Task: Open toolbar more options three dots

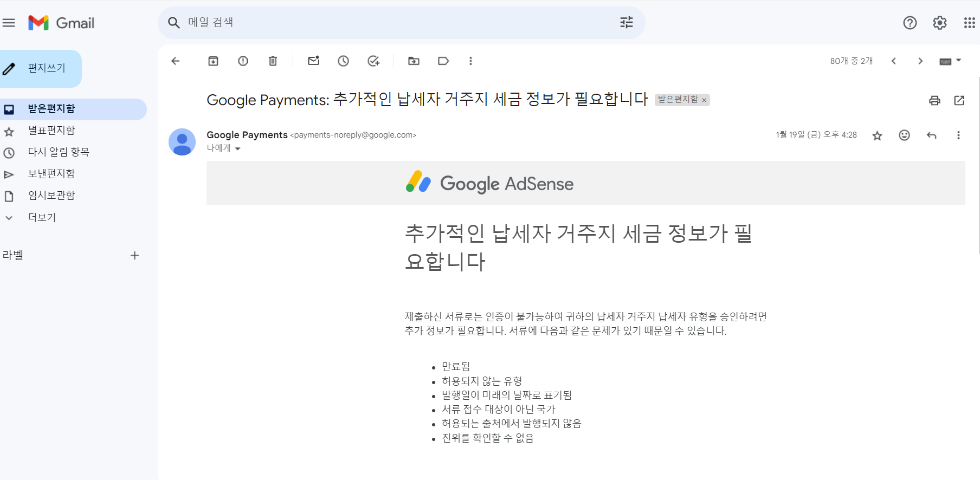Action: tap(470, 61)
